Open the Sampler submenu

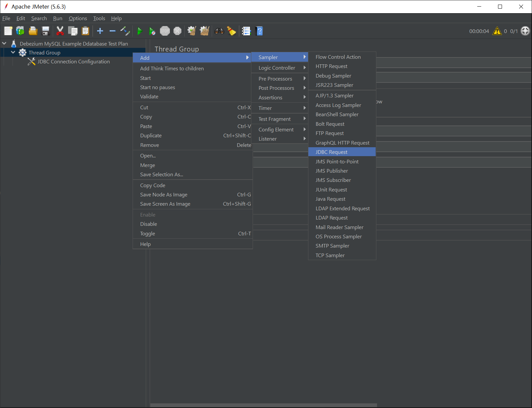(280, 57)
